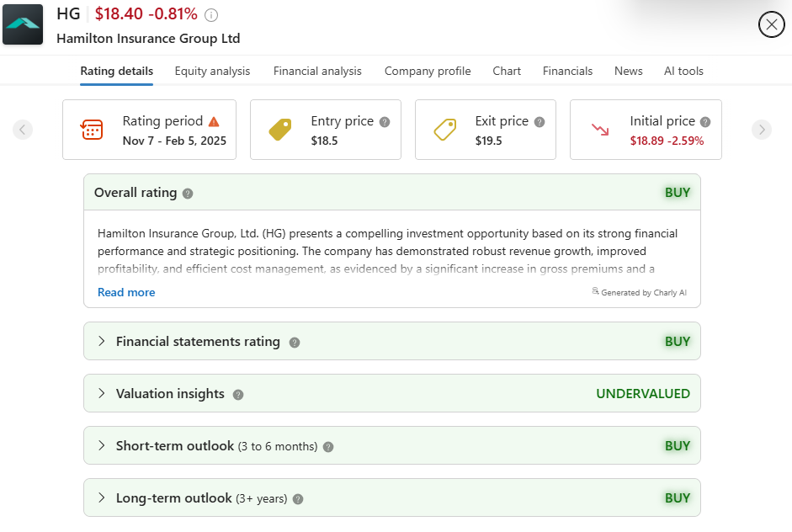The height and width of the screenshot is (532, 792).
Task: Close the stock details panel
Action: click(x=771, y=24)
